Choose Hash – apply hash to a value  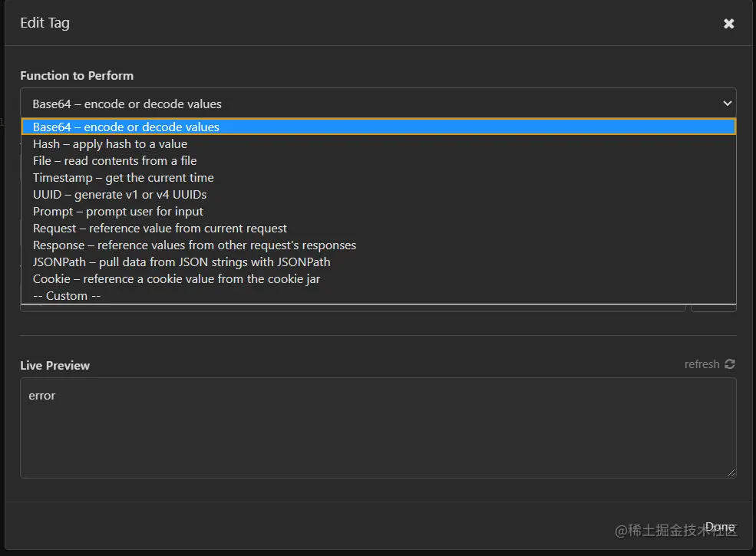pyautogui.click(x=110, y=144)
